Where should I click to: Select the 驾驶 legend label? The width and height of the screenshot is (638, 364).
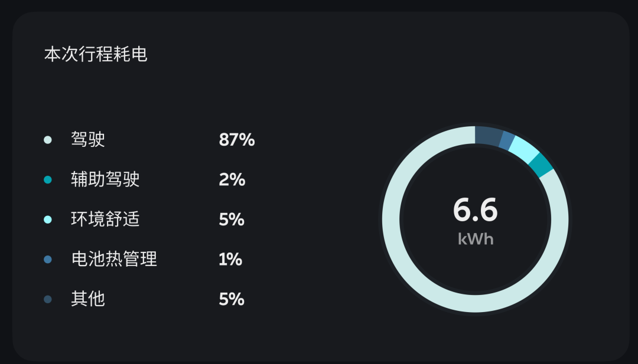88,140
